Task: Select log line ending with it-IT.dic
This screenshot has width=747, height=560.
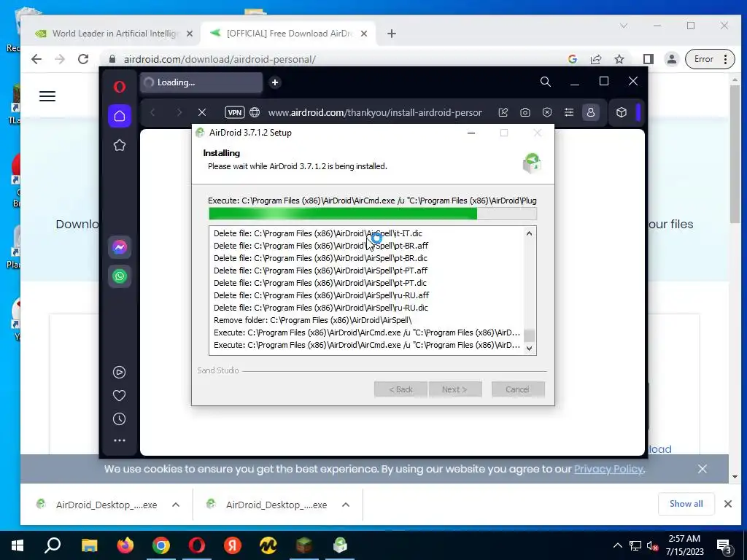Action: (x=318, y=233)
